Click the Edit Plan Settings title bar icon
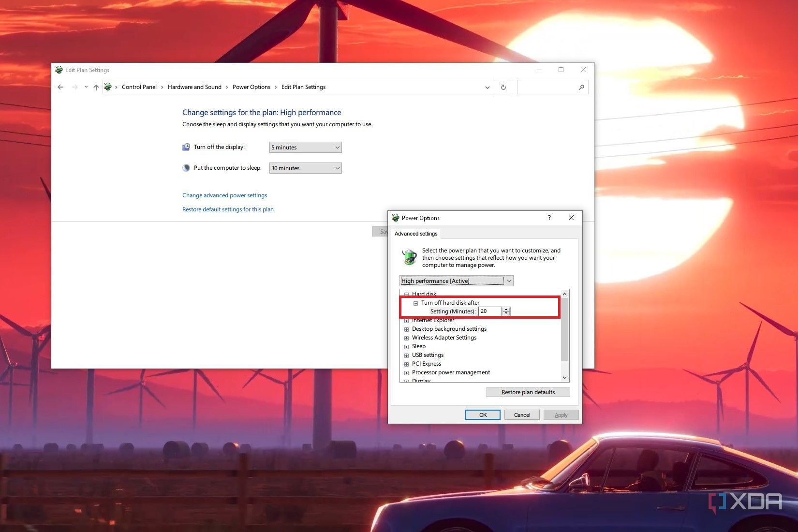 tap(59, 70)
